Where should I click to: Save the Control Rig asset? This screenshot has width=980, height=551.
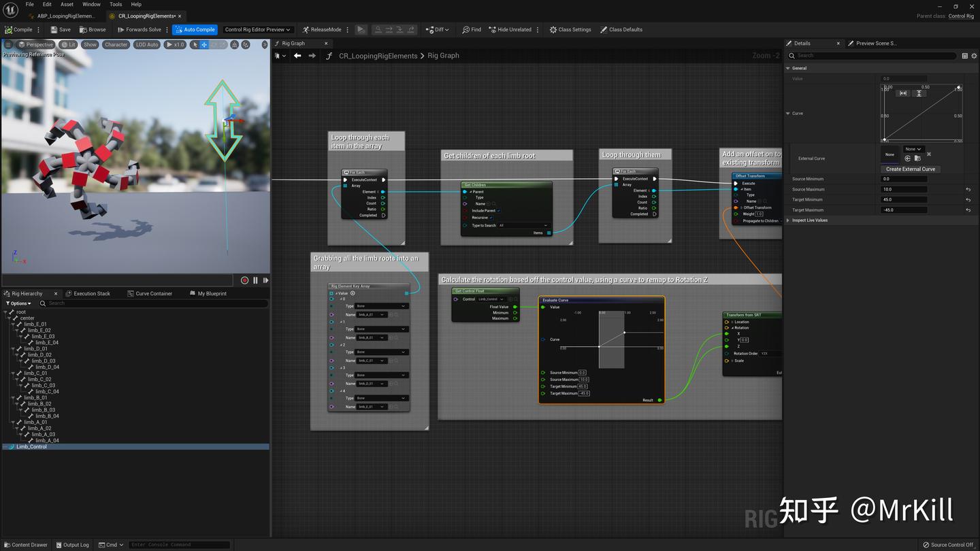pos(60,29)
